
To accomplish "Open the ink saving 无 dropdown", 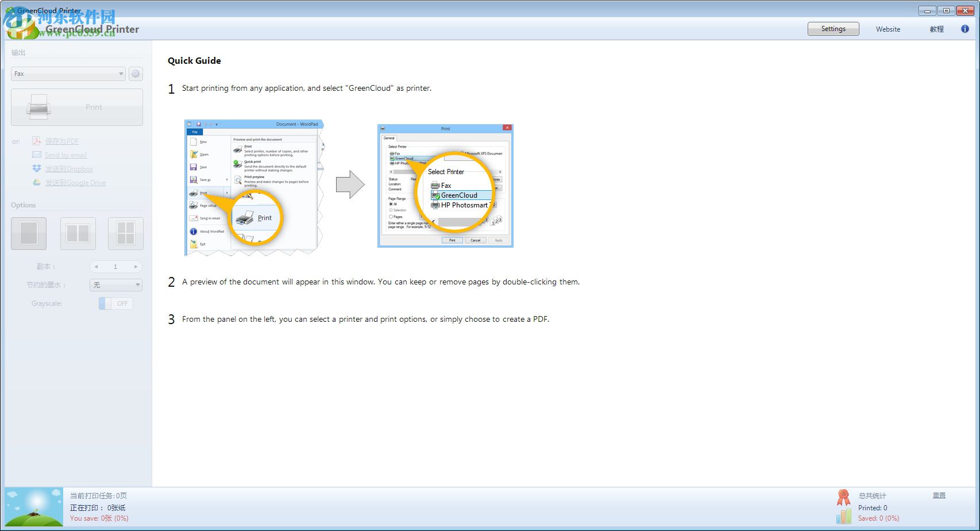I will (116, 285).
